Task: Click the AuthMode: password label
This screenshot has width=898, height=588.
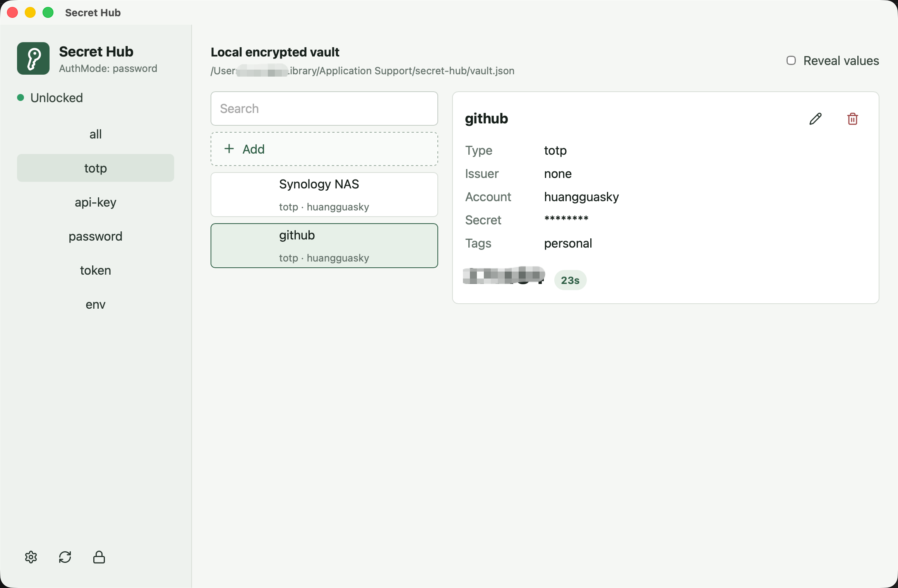Action: click(x=108, y=68)
